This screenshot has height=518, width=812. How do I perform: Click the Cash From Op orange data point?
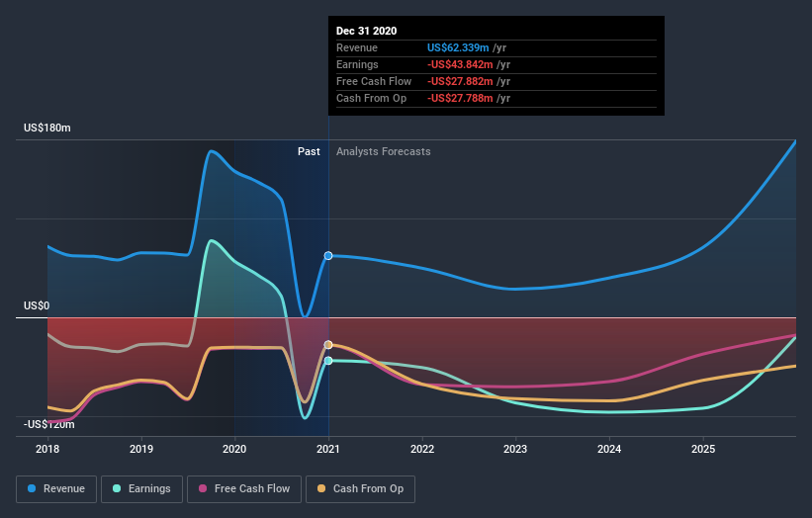coord(328,345)
